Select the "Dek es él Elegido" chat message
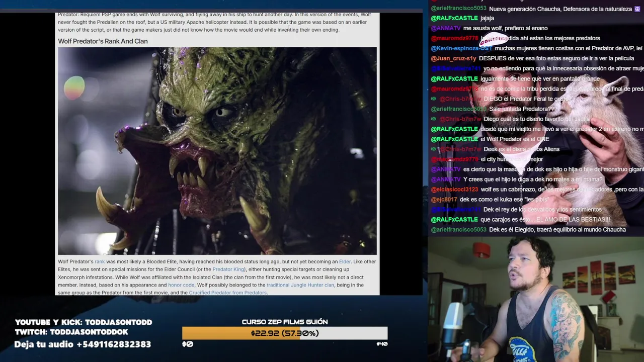 (x=528, y=230)
